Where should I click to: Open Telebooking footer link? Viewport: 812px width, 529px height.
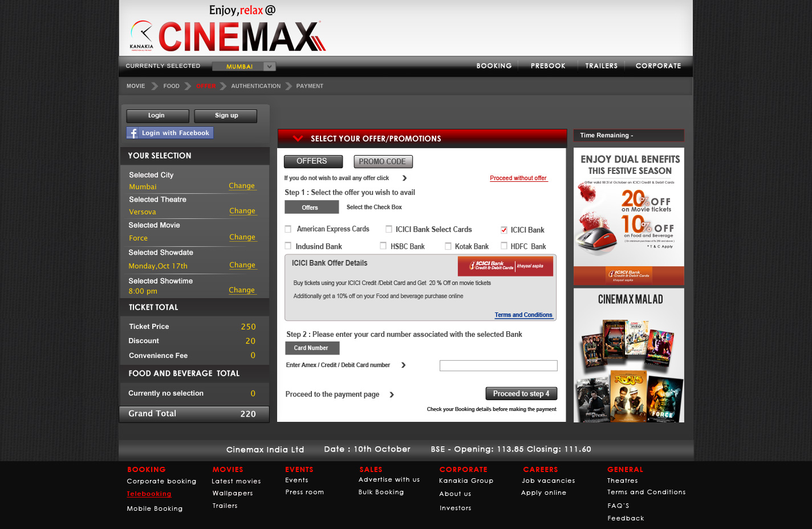149,494
